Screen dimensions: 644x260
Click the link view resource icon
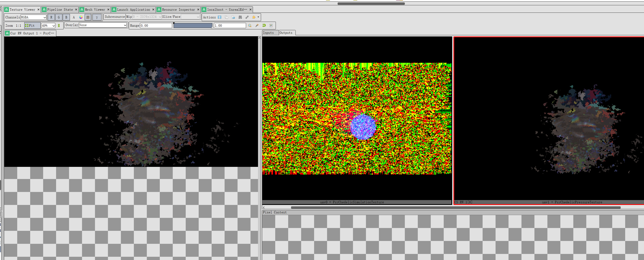(x=247, y=17)
